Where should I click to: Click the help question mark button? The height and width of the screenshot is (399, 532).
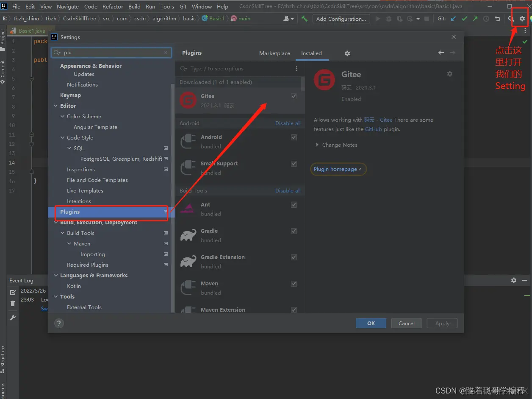[59, 324]
